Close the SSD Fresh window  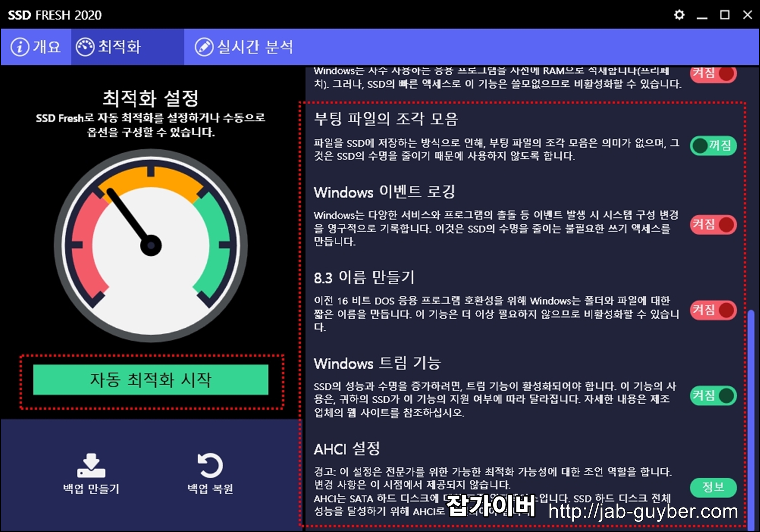coord(747,15)
